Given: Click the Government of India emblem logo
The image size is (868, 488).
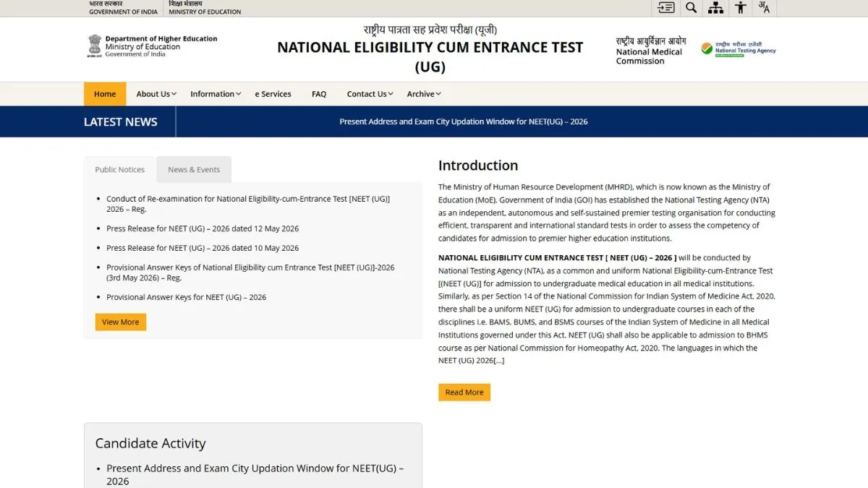Looking at the screenshot, I should click(x=95, y=46).
